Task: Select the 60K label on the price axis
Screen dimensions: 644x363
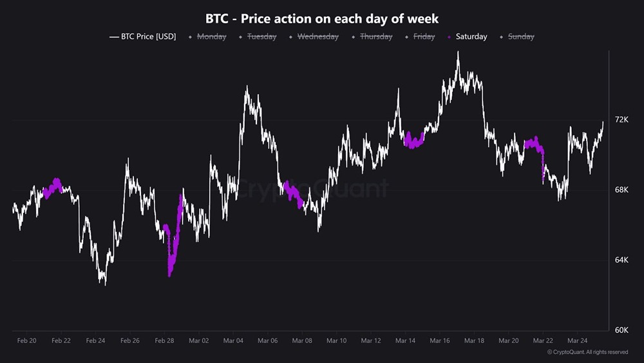Action: 621,330
